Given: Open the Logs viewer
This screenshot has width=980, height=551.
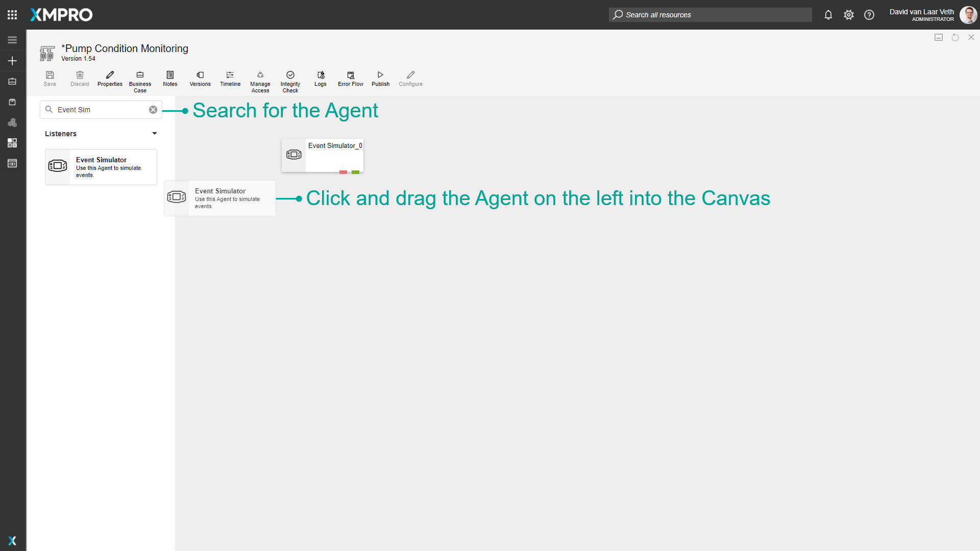Looking at the screenshot, I should pos(321,79).
